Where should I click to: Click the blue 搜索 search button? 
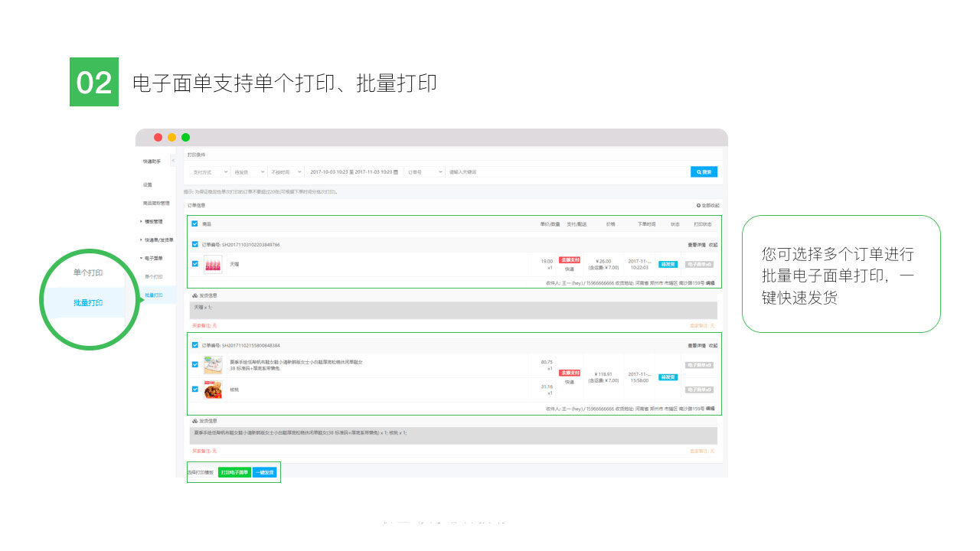(704, 172)
